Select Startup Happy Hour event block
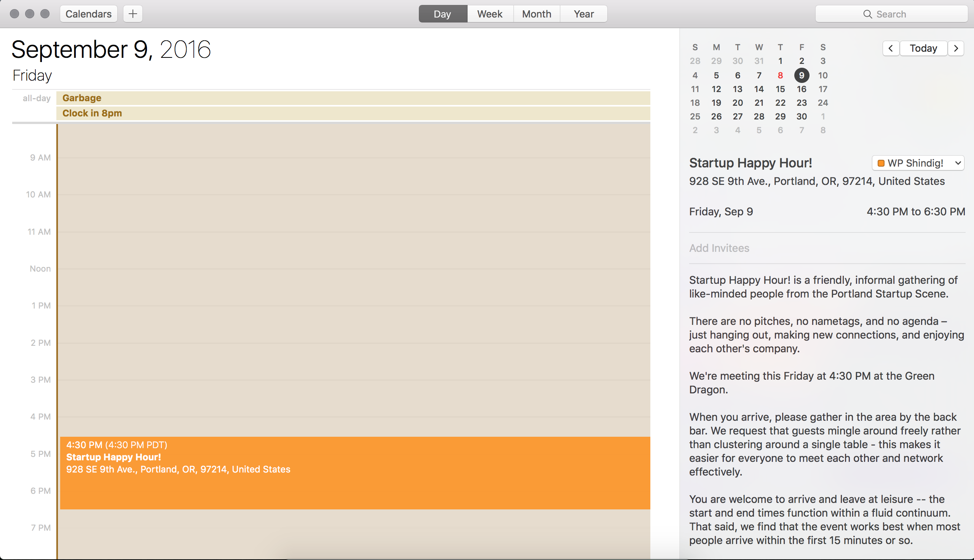Screen dimensions: 974x560 point(354,473)
